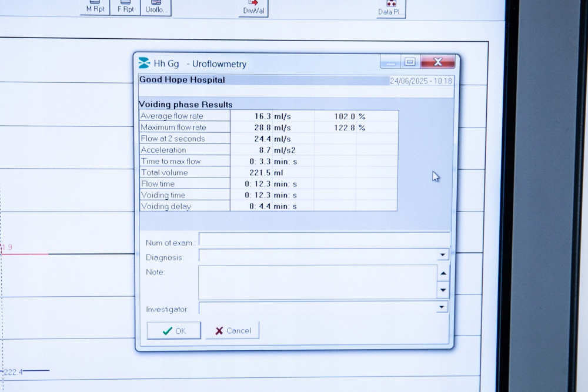Select the 'Flow at 2 seconds' label
This screenshot has height=392, width=588.
pos(185,138)
